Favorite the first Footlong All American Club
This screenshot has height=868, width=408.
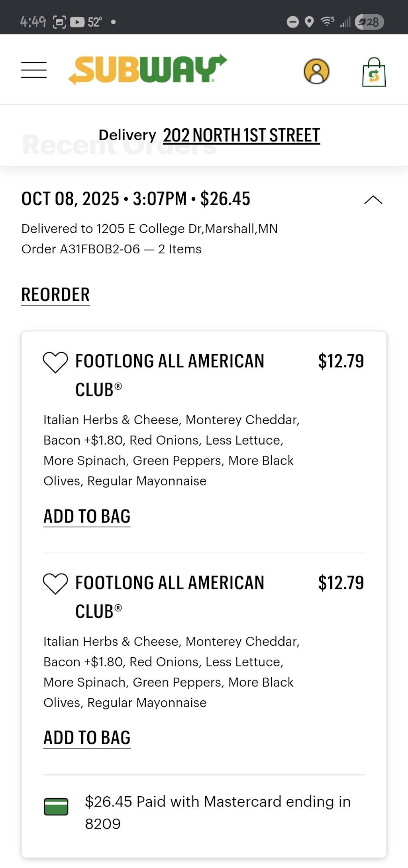[x=55, y=362]
